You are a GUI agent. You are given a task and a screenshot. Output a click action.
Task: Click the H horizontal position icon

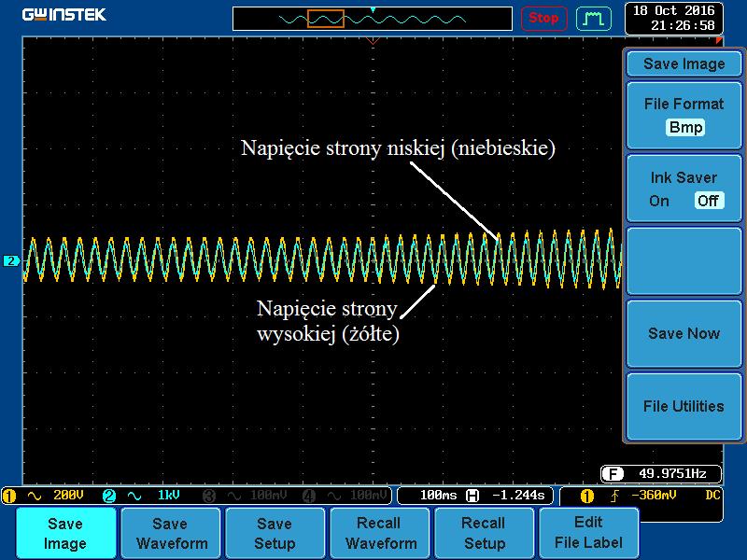[472, 496]
